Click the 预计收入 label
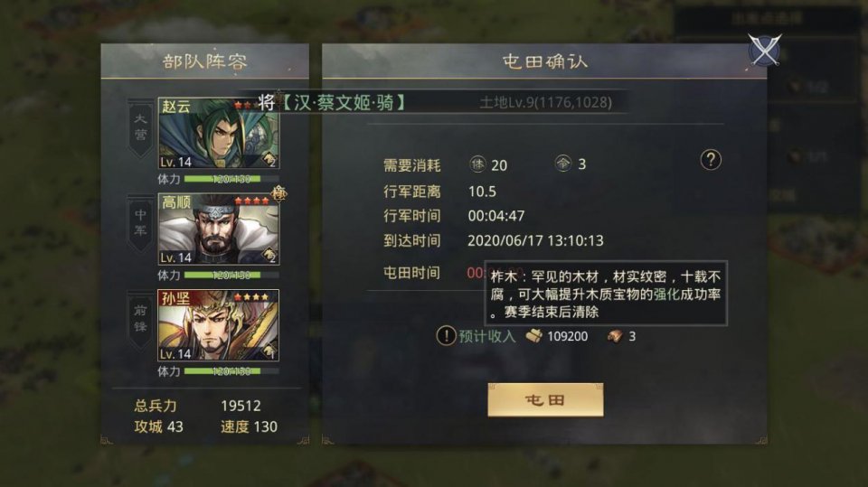 tap(487, 336)
